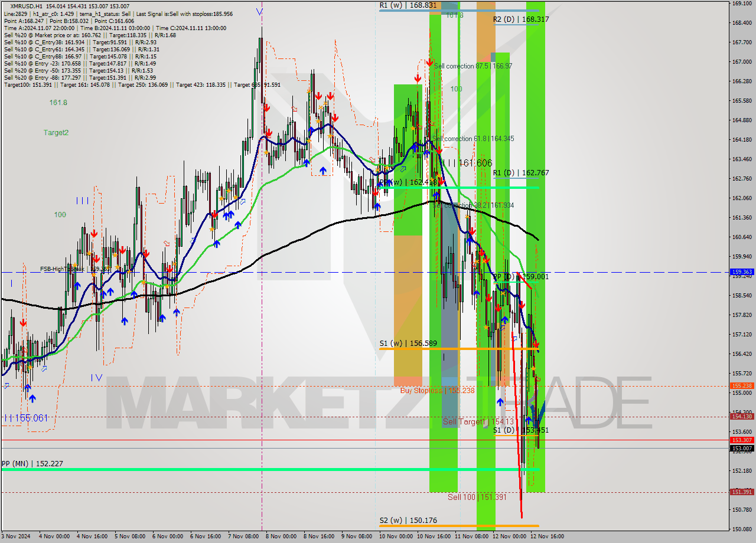Select the '10 Nov 00:00' time axis label
This screenshot has width=756, height=543.
point(396,537)
